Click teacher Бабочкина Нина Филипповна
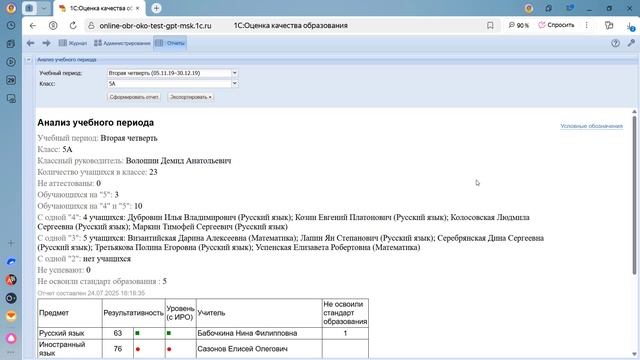The height and width of the screenshot is (360, 640). (247, 333)
